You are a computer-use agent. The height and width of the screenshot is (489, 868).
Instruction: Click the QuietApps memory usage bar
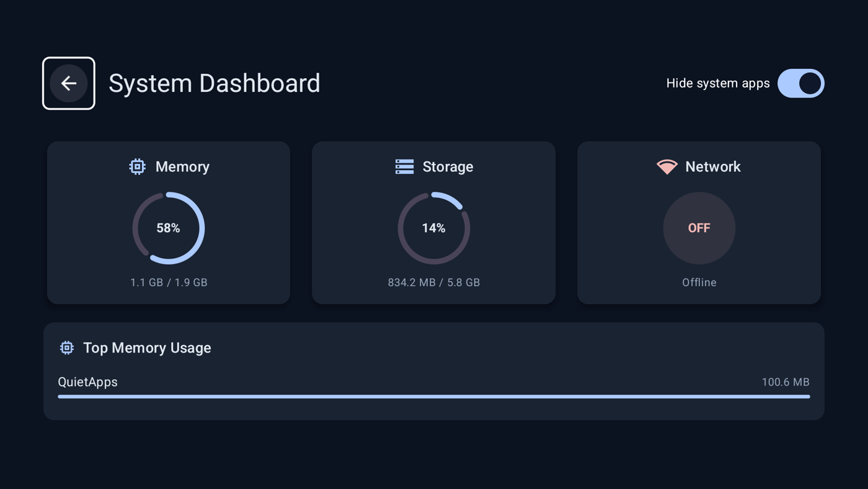434,397
